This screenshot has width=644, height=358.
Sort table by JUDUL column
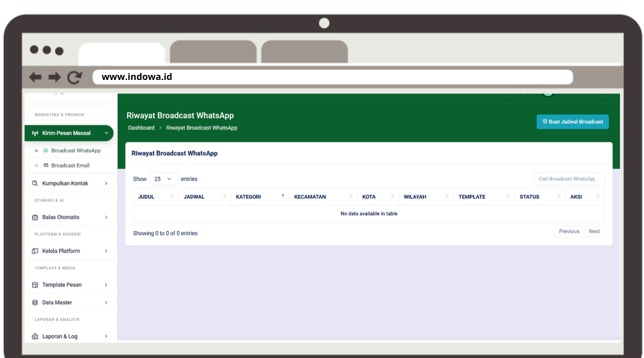click(x=156, y=197)
